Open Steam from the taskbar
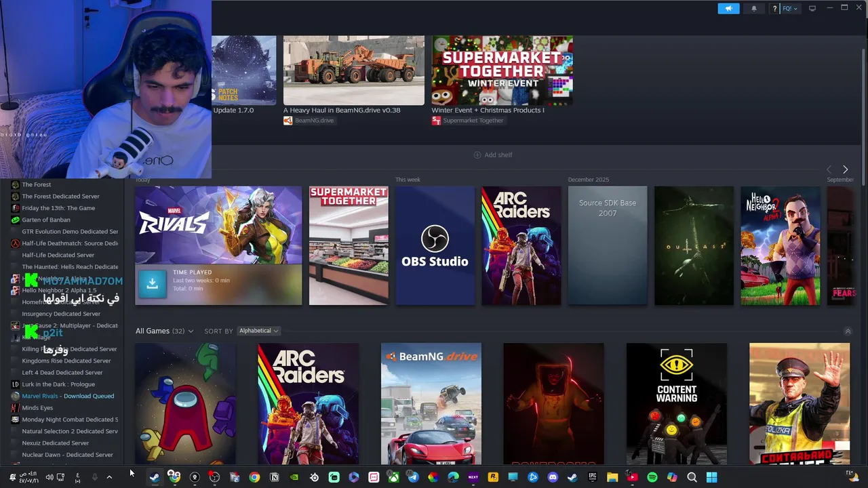The image size is (868, 488). pyautogui.click(x=155, y=477)
